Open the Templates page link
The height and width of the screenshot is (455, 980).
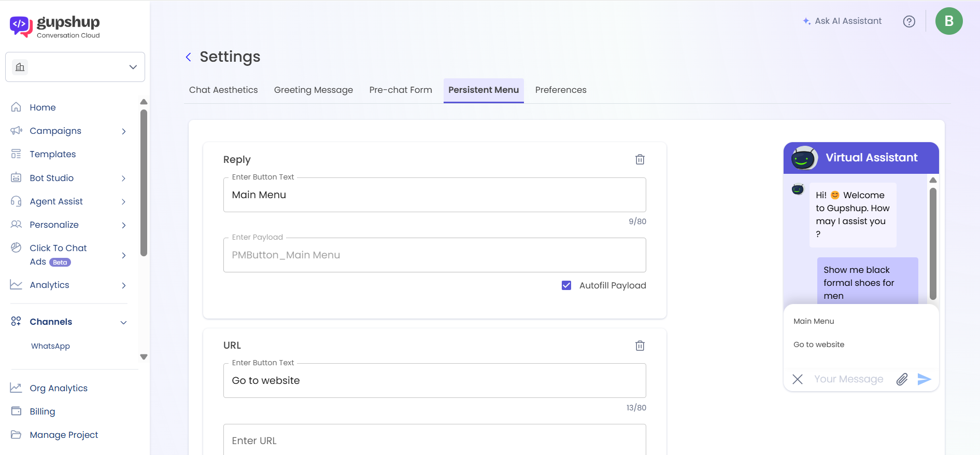53,154
